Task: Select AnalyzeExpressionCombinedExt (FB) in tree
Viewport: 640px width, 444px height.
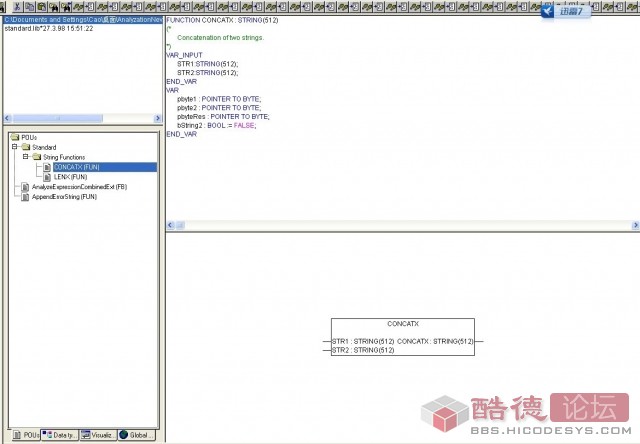Action: tap(79, 187)
